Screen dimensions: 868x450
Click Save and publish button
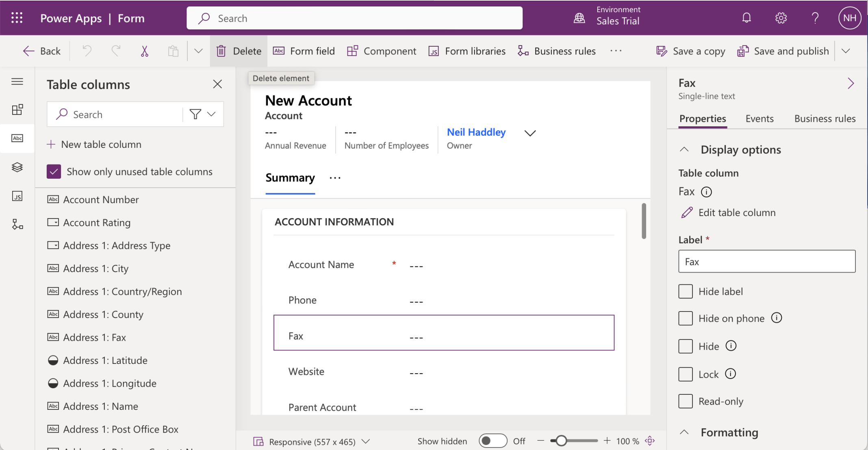[x=783, y=51]
